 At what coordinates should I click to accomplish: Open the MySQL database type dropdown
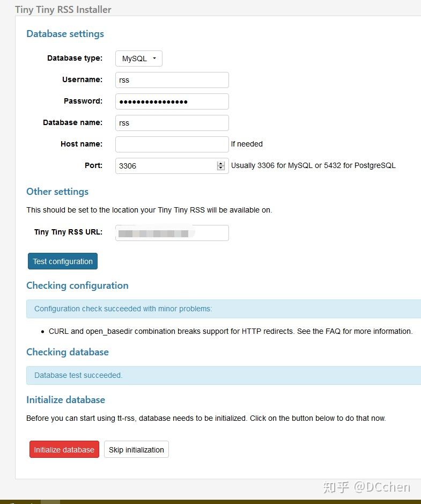pyautogui.click(x=139, y=59)
